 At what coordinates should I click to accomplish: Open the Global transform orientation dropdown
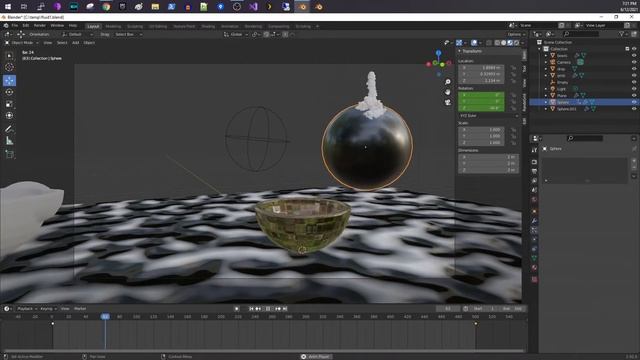point(236,35)
